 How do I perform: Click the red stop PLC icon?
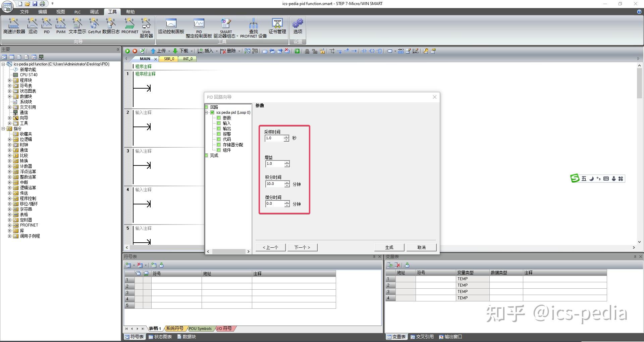[x=135, y=51]
